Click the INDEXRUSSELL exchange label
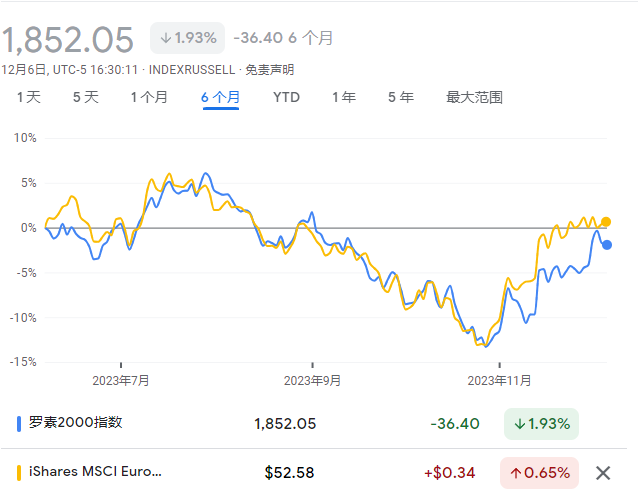 [192, 70]
